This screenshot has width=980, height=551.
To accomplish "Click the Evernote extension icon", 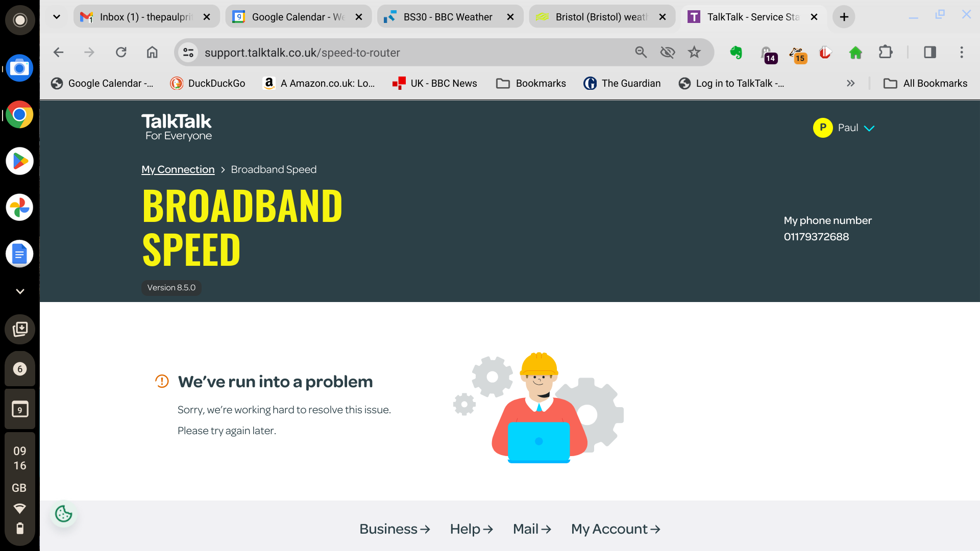I will click(736, 53).
